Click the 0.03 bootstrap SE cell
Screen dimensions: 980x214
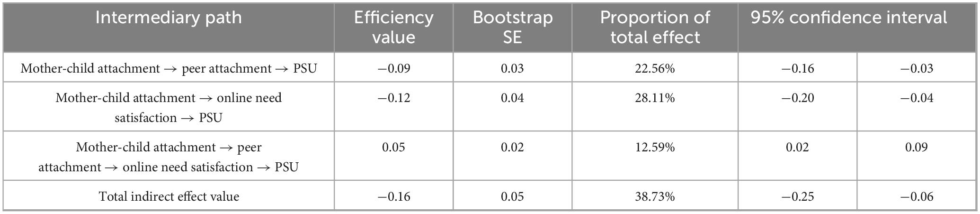tap(512, 68)
